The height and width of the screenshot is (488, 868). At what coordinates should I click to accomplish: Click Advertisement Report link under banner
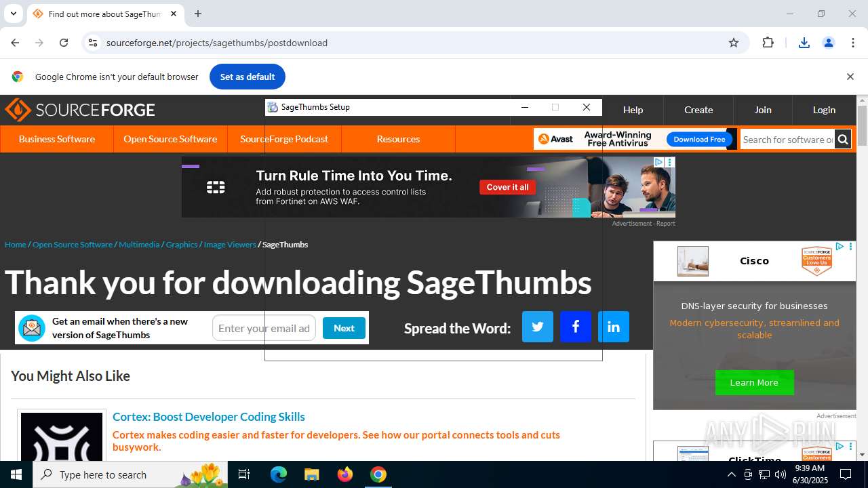coord(644,224)
